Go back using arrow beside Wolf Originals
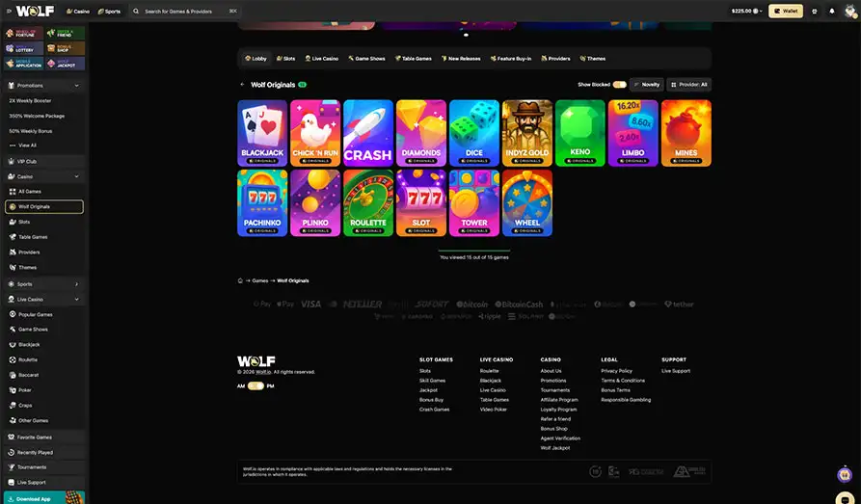The image size is (861, 504). [242, 85]
